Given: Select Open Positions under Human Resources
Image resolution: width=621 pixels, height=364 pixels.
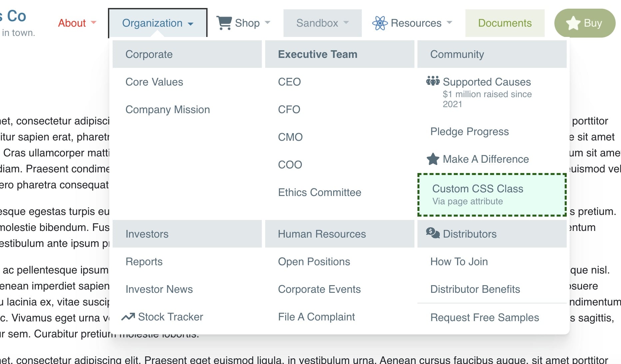Looking at the screenshot, I should [x=314, y=262].
